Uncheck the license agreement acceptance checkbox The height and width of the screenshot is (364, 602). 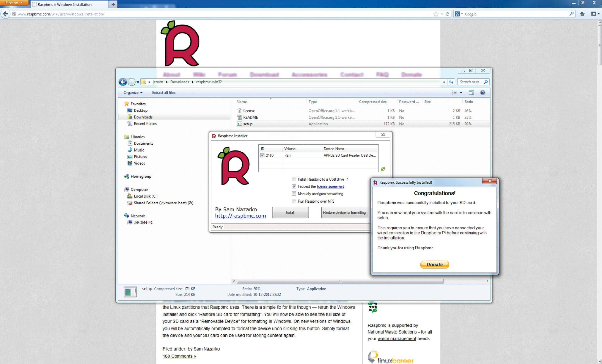point(294,186)
